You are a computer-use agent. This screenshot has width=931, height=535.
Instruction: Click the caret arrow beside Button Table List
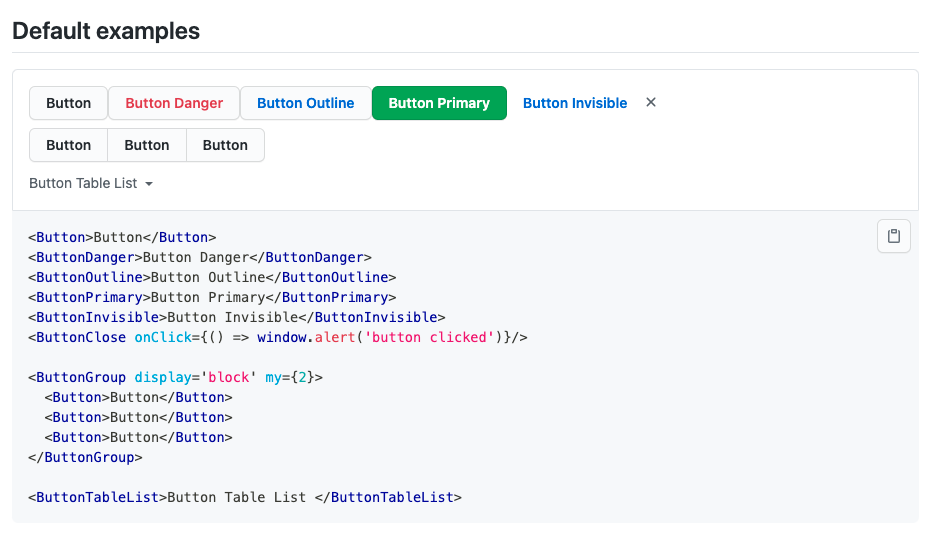(149, 184)
